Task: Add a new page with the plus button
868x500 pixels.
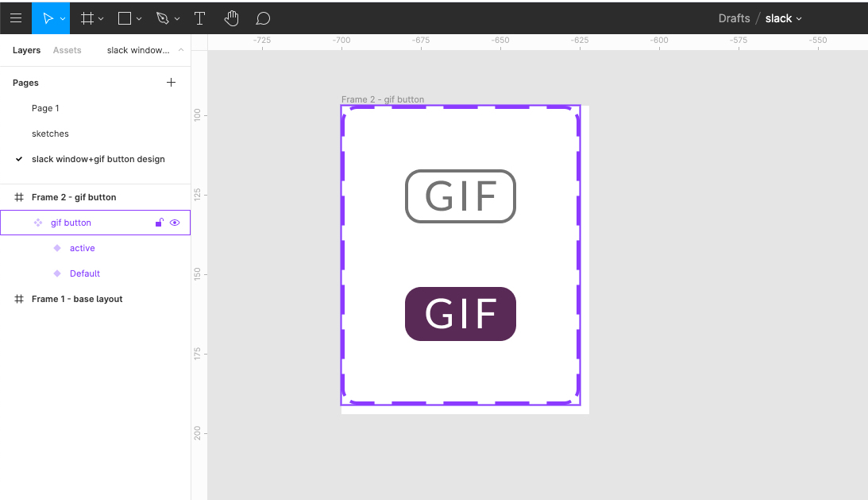Action: pos(171,82)
